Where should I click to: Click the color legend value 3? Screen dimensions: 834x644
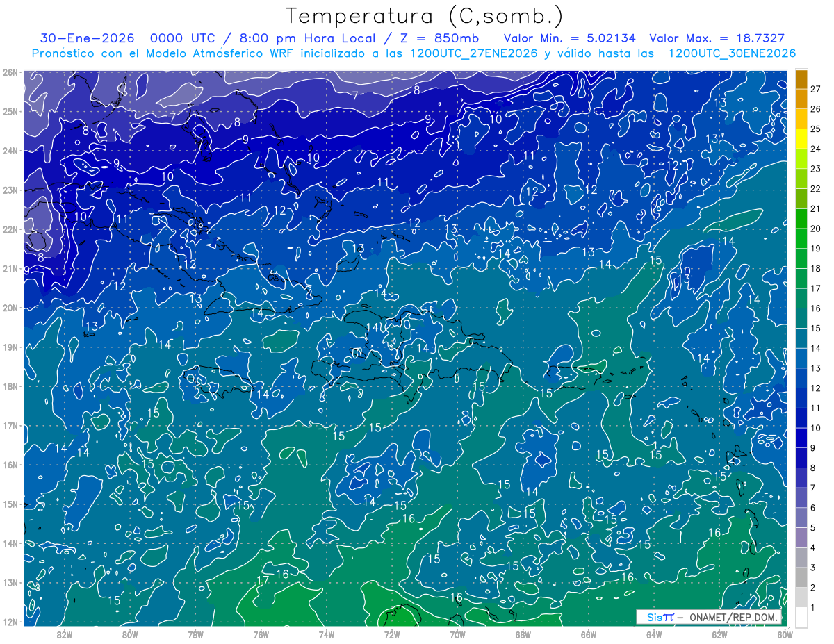point(813,568)
